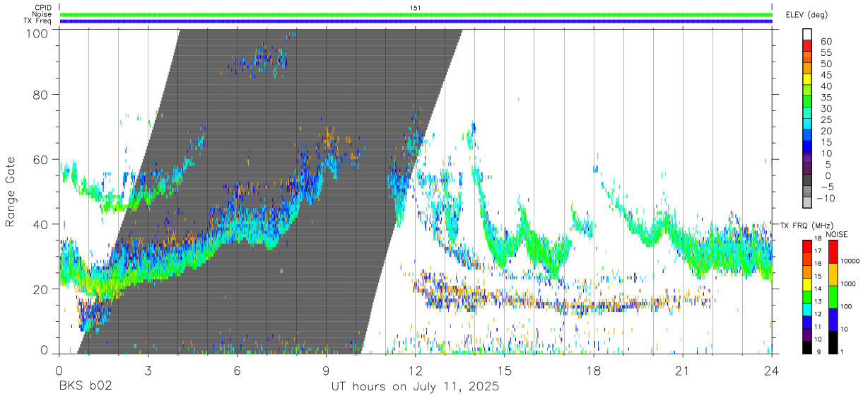Click the 17 label on TX FRQ scale

click(x=819, y=251)
